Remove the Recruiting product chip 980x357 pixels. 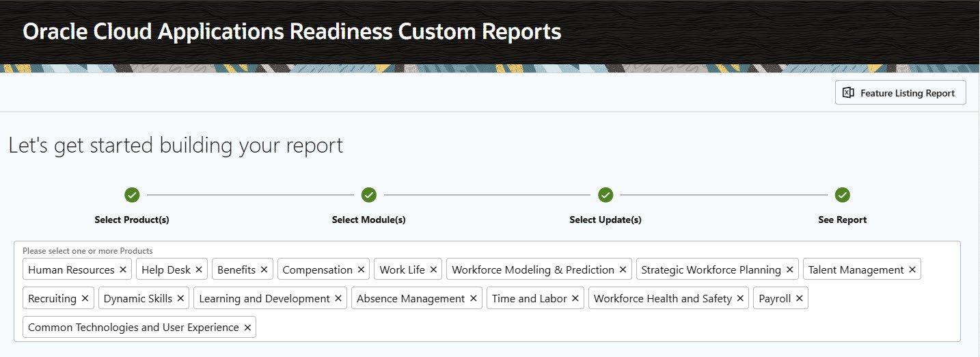(85, 298)
